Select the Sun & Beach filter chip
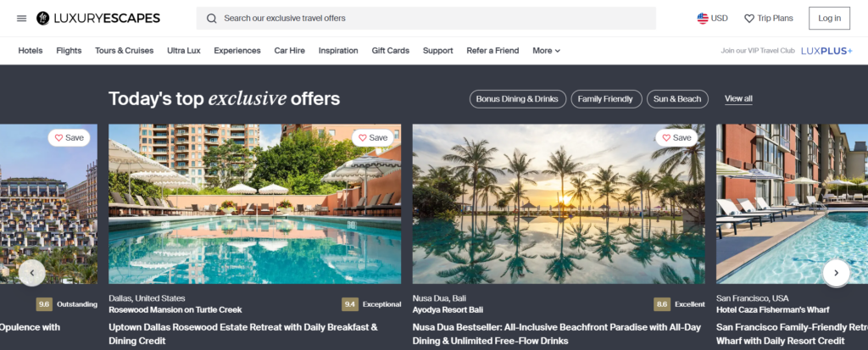868x350 pixels. [677, 99]
